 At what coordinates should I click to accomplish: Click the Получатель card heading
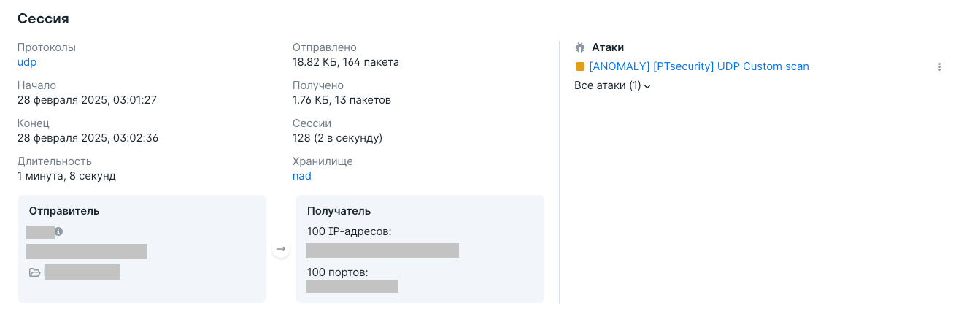pos(339,211)
